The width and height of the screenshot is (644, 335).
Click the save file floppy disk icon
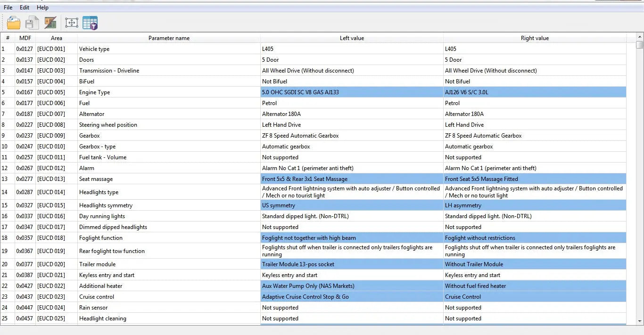point(32,23)
